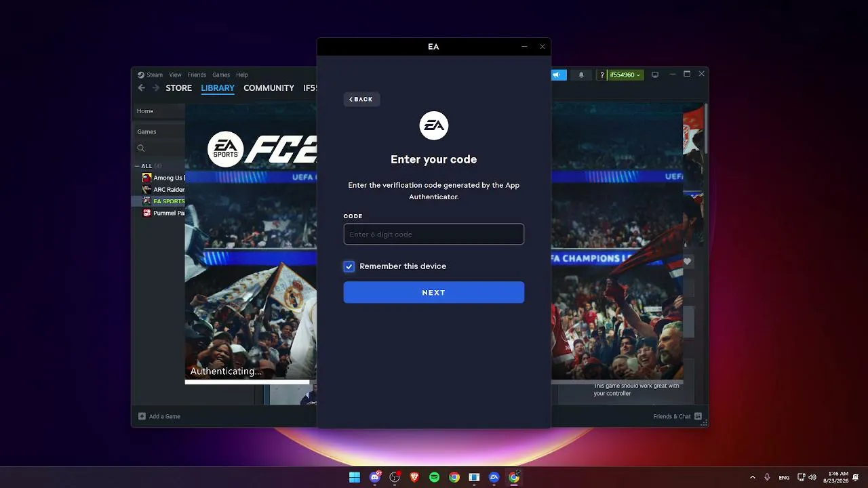Click Add a Game in Steam
Viewport: 868px width, 488px height.
[159, 416]
